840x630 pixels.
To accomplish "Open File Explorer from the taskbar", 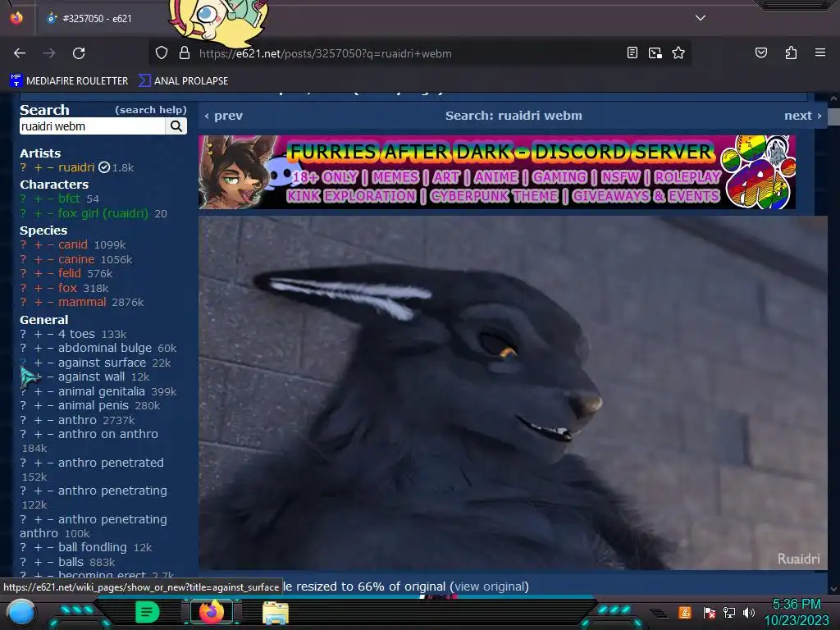I will [276, 612].
